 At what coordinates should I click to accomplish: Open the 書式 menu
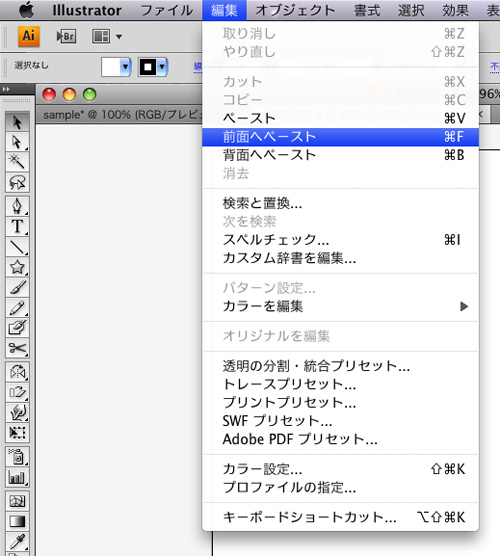click(367, 10)
